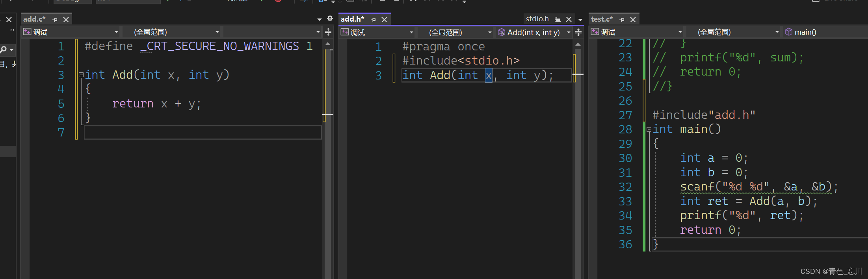
Task: Switch to the test.c tab
Action: coord(602,19)
